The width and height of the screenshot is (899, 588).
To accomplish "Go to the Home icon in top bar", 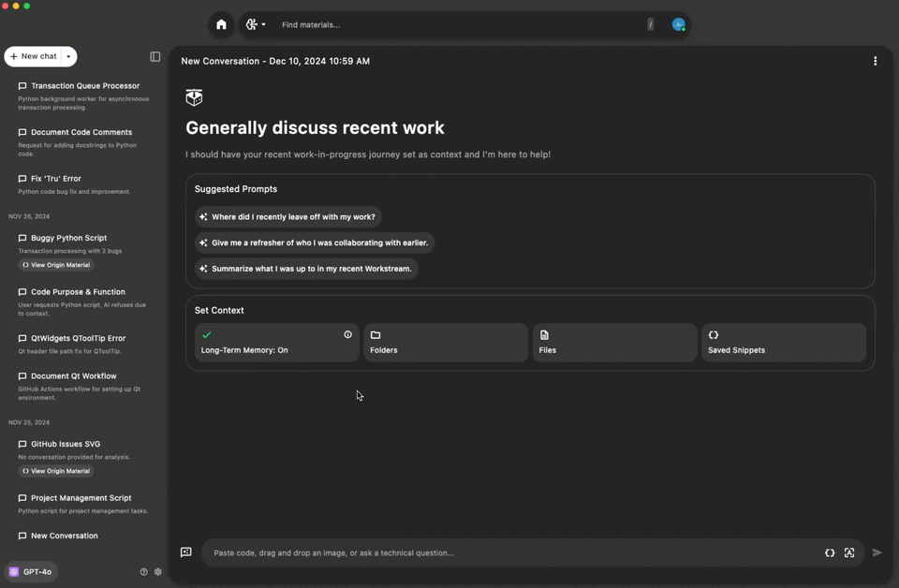I will click(x=221, y=24).
